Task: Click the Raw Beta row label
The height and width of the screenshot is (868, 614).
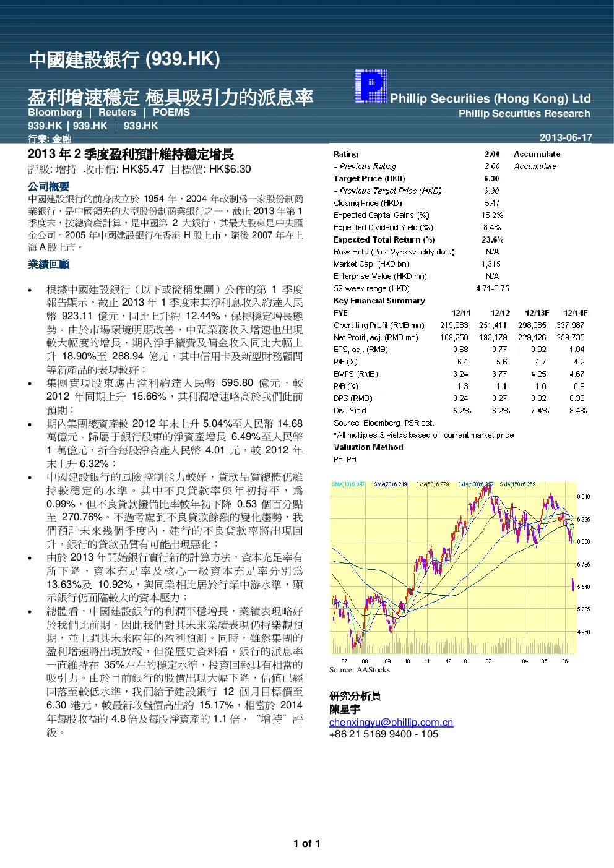Action: click(394, 252)
